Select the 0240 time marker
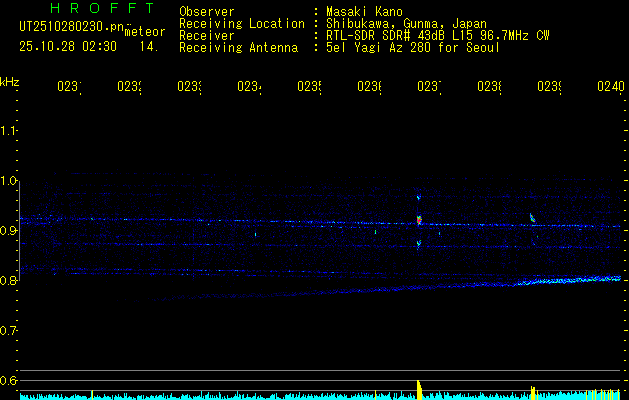This screenshot has height=400, width=629. [609, 87]
